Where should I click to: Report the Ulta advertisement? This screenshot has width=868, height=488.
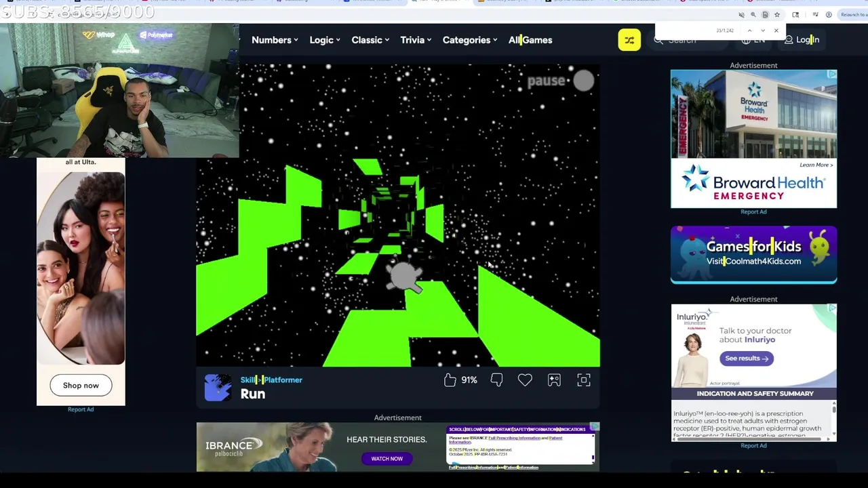coord(81,409)
